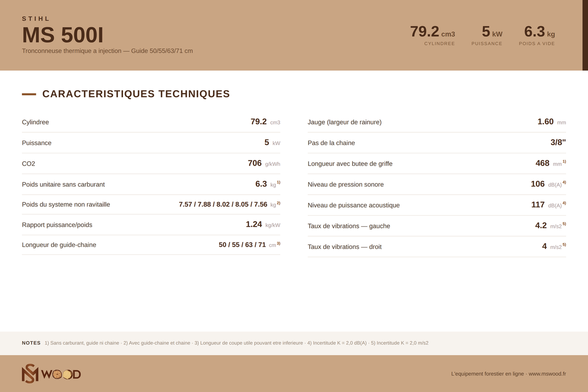The height and width of the screenshot is (392, 588).
Task: Click the guide-chaine length 50 / 55 / 63 / 71
Action: [242, 245]
